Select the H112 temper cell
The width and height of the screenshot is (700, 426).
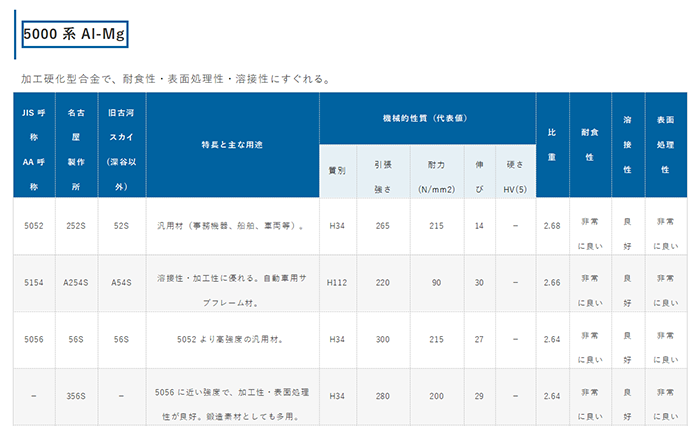[337, 283]
